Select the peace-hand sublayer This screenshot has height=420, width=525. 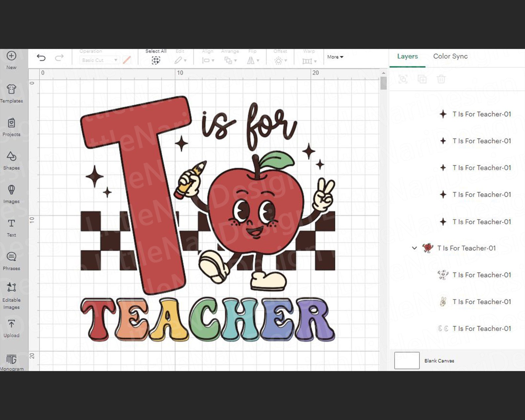pos(475,302)
